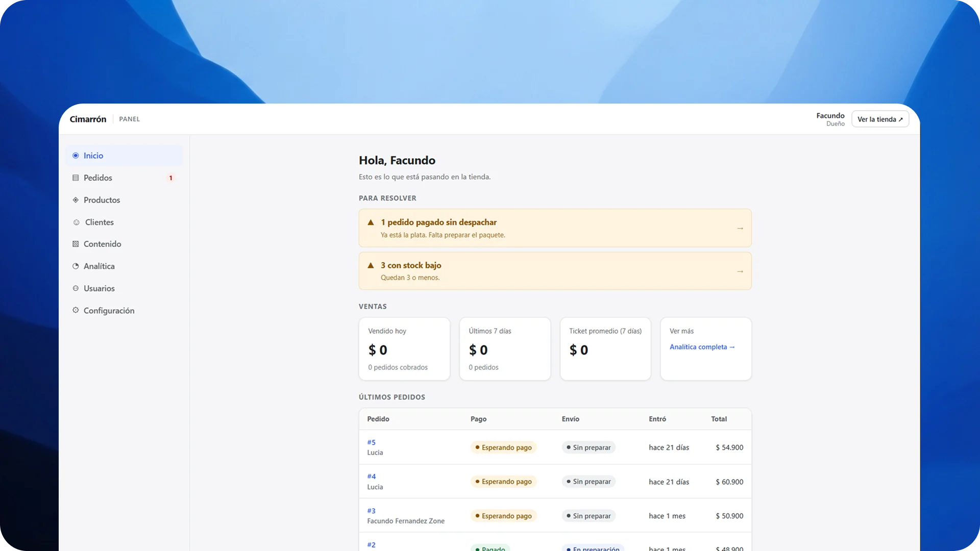This screenshot has height=551, width=980.
Task: Open Usuarios in the sidebar
Action: pos(124,288)
